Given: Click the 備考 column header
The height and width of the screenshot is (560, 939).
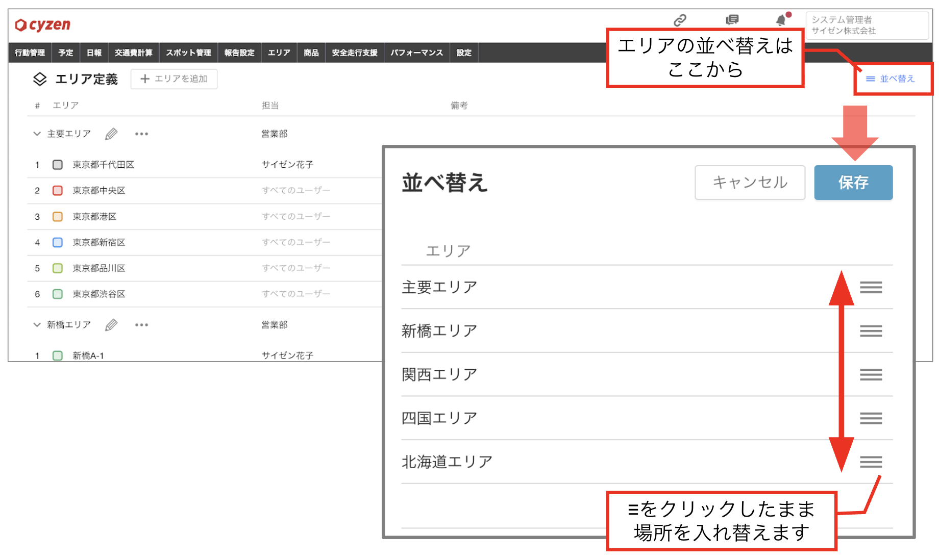Looking at the screenshot, I should click(x=459, y=106).
